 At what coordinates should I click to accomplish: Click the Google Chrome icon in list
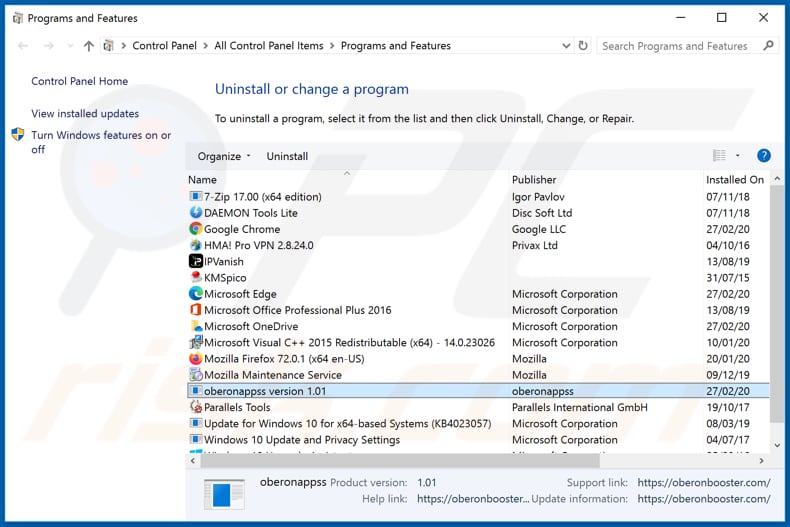(195, 229)
